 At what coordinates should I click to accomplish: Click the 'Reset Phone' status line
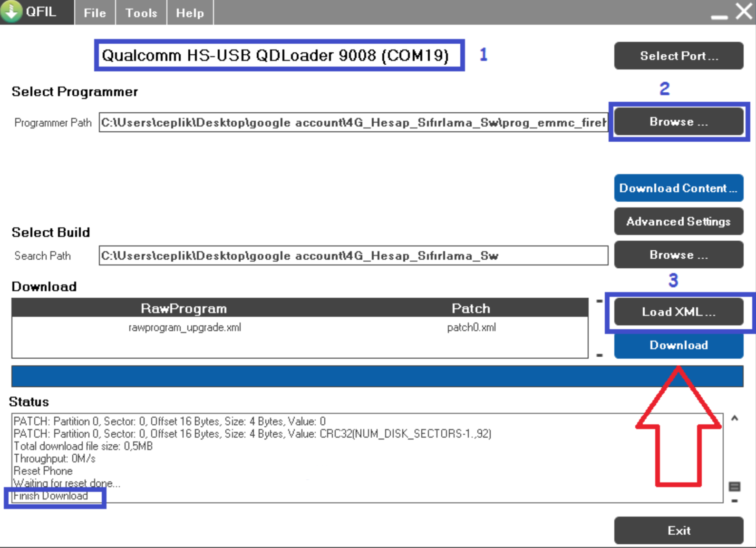(x=43, y=471)
